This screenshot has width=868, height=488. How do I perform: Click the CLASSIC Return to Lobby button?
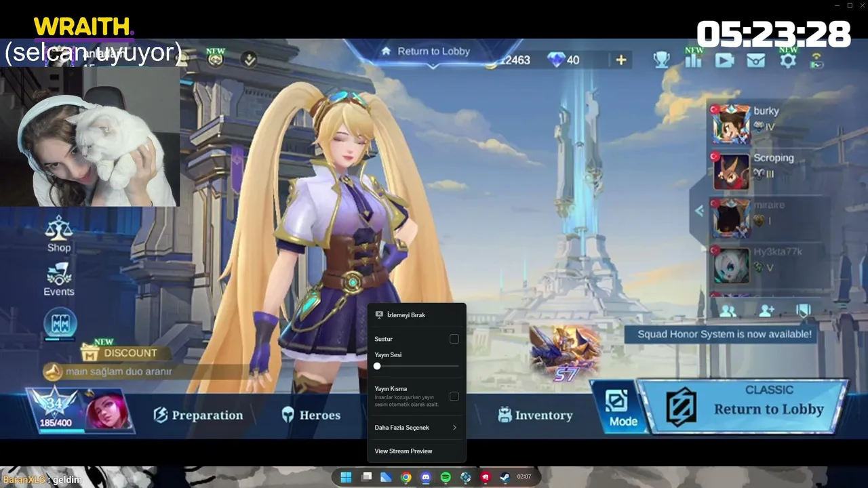click(x=745, y=407)
